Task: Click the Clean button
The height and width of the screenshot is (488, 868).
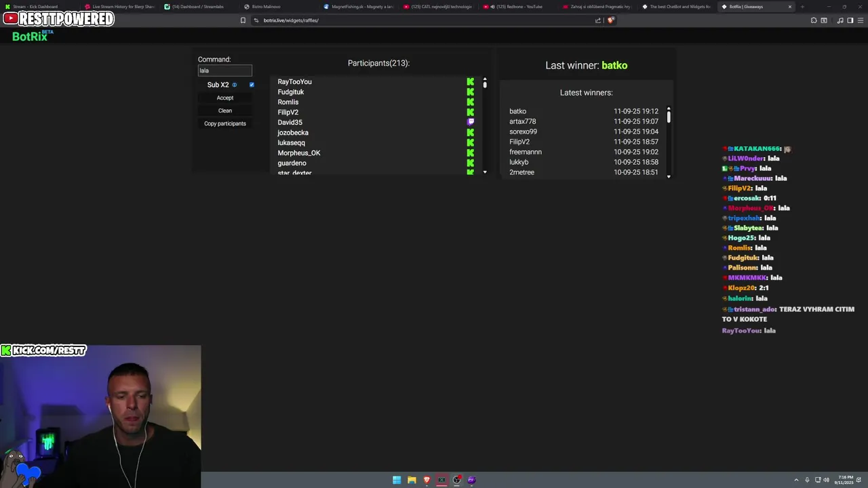Action: point(225,110)
